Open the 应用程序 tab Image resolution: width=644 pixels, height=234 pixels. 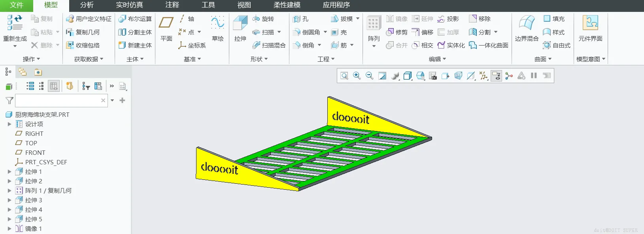(x=336, y=5)
